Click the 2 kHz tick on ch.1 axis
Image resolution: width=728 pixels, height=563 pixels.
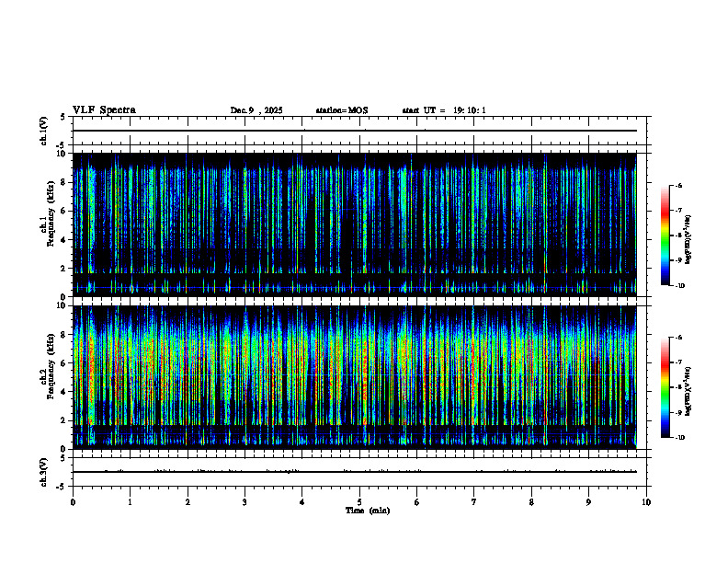tap(64, 269)
